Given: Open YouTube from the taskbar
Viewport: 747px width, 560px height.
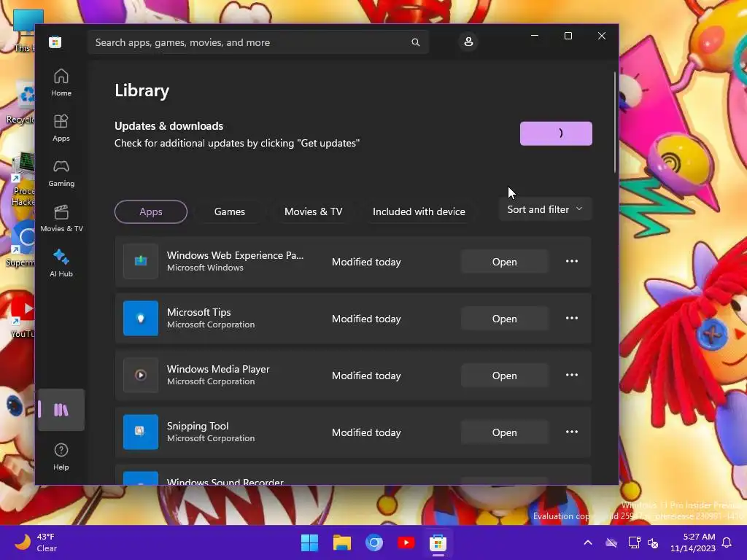Looking at the screenshot, I should 406,542.
